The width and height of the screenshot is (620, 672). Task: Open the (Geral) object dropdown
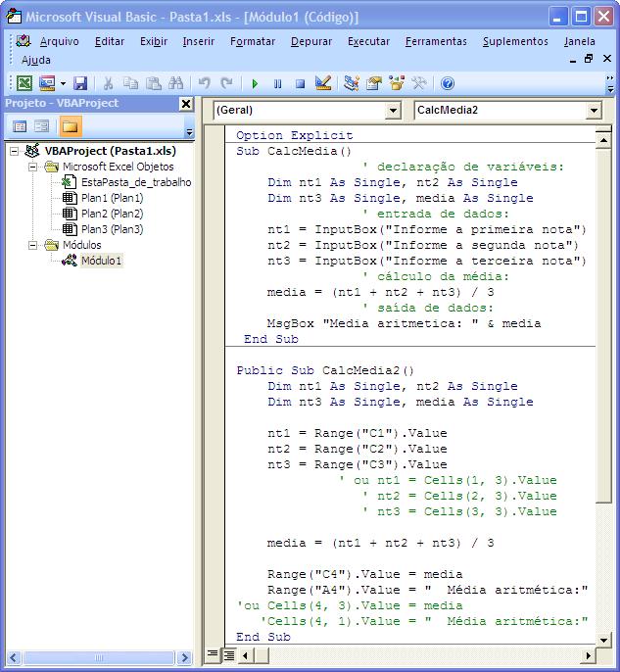click(x=393, y=111)
